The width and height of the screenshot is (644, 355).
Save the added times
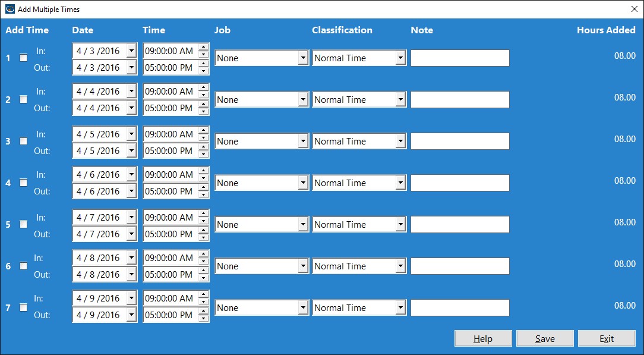tap(545, 338)
